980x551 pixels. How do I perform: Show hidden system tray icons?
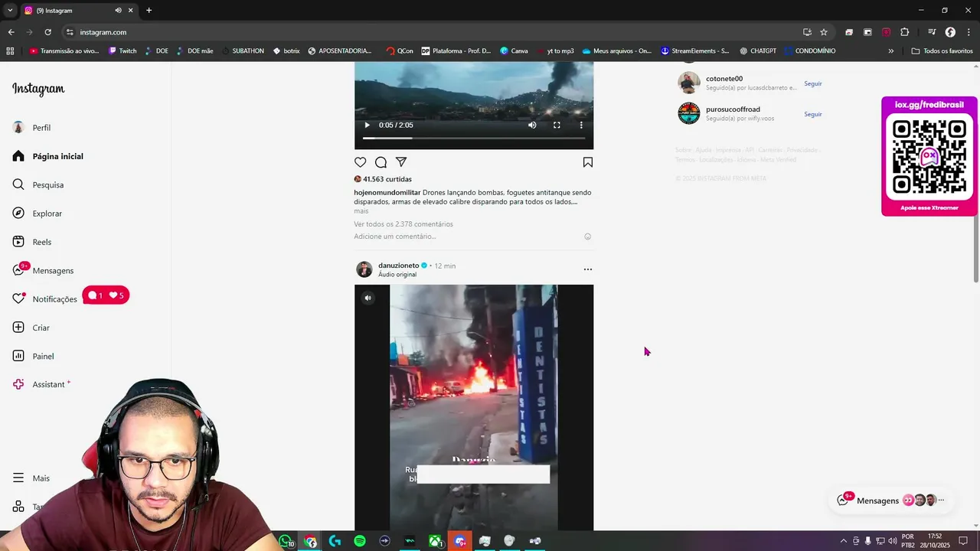[844, 541]
